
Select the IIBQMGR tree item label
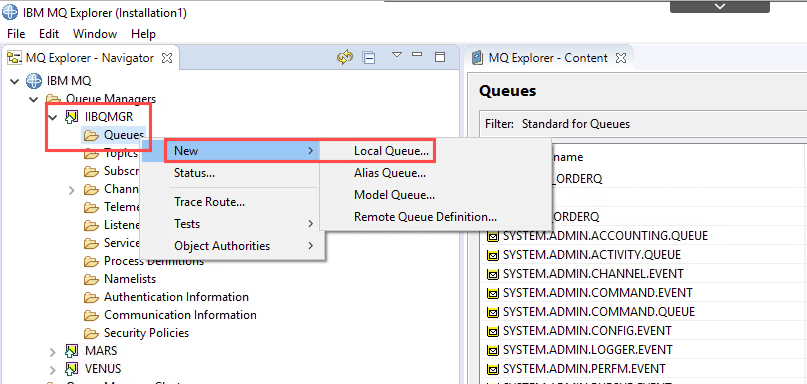point(109,117)
